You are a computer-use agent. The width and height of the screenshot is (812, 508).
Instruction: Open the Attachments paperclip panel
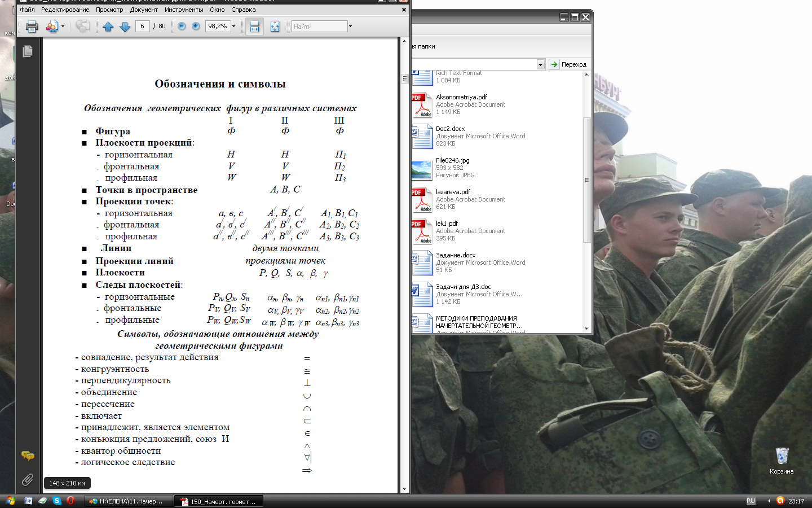[28, 480]
